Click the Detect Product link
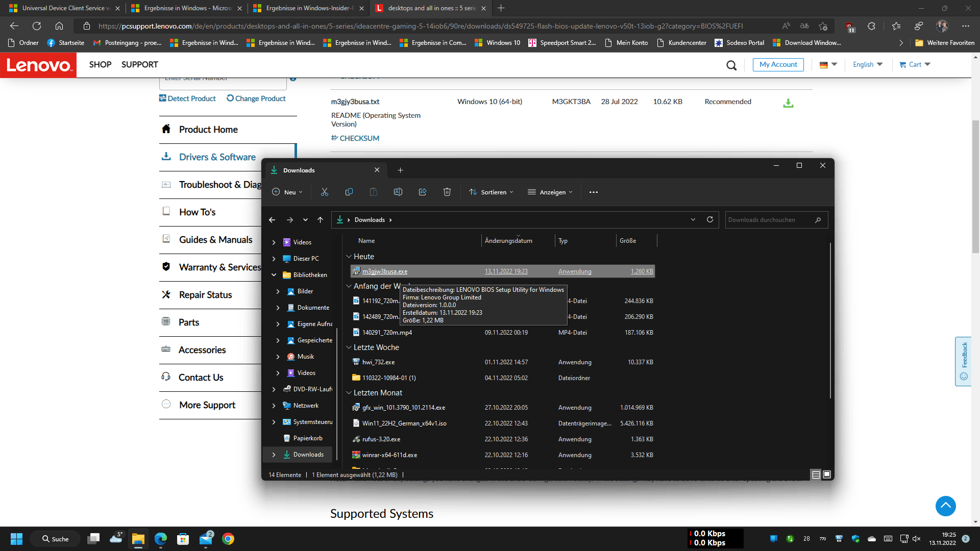The width and height of the screenshot is (980, 551). [x=187, y=98]
